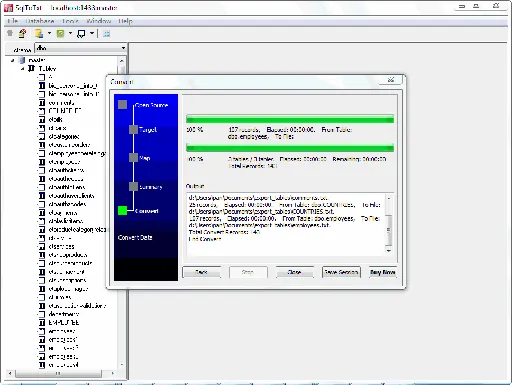Click the green import toolbar icon
Screen dimensions: 512x385
coord(60,33)
